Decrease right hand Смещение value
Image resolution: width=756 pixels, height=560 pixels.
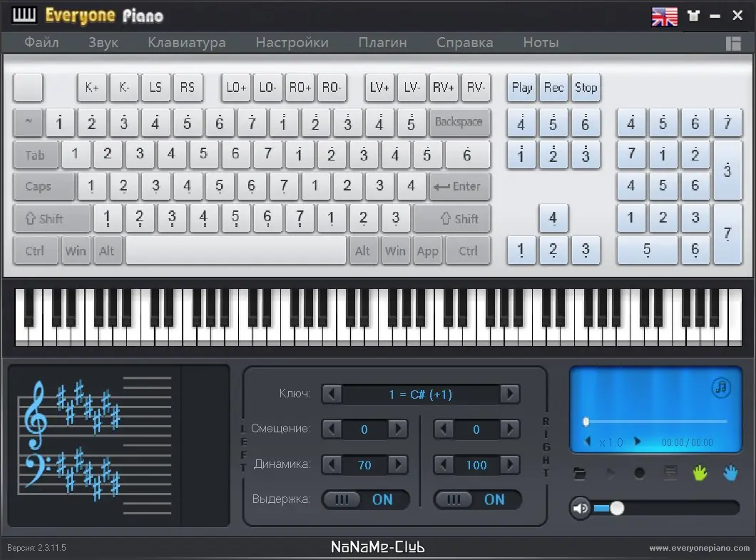coord(444,429)
